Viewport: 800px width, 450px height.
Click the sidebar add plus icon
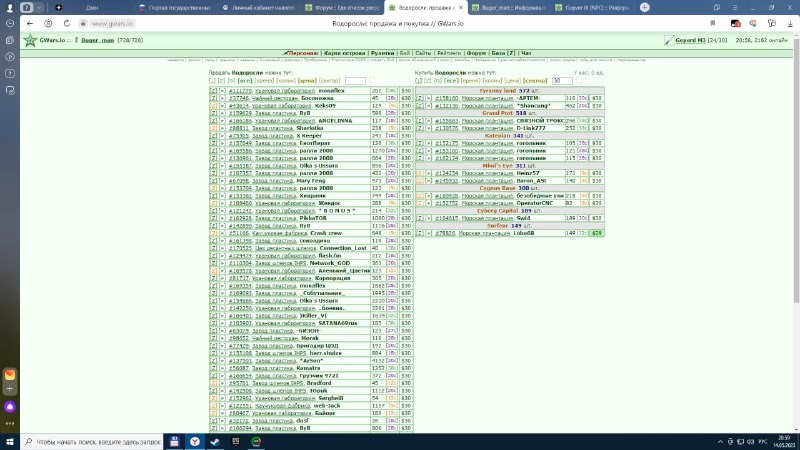tap(10, 389)
